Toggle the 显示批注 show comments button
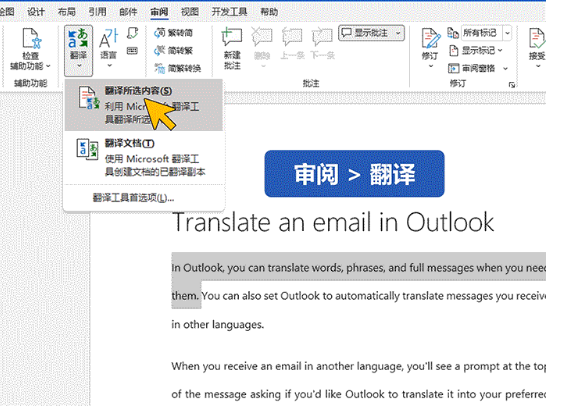This screenshot has width=567, height=407. (x=365, y=33)
